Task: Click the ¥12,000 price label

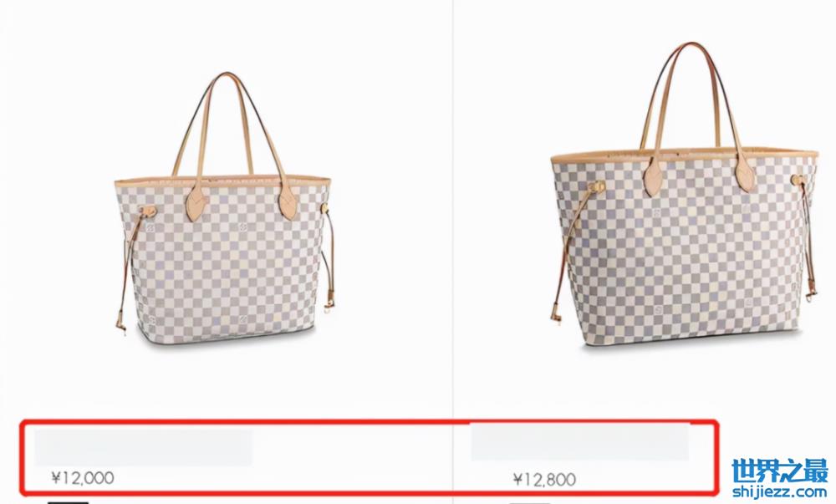Action: [83, 477]
